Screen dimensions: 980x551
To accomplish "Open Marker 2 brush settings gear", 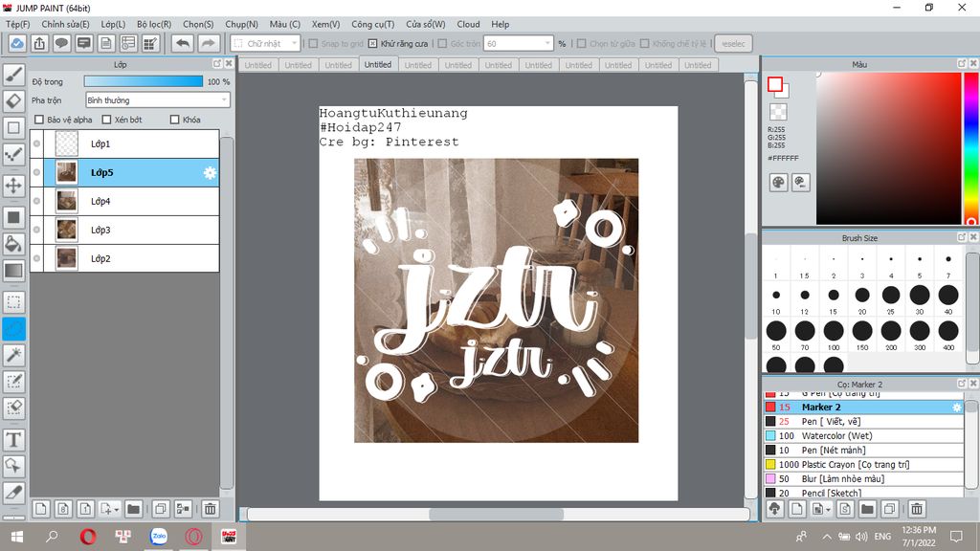I will click(956, 408).
